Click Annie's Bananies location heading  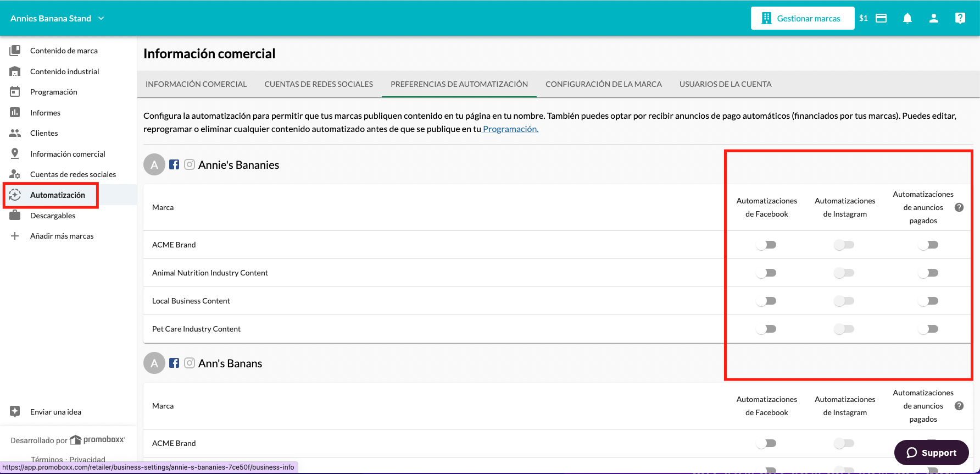pyautogui.click(x=238, y=165)
